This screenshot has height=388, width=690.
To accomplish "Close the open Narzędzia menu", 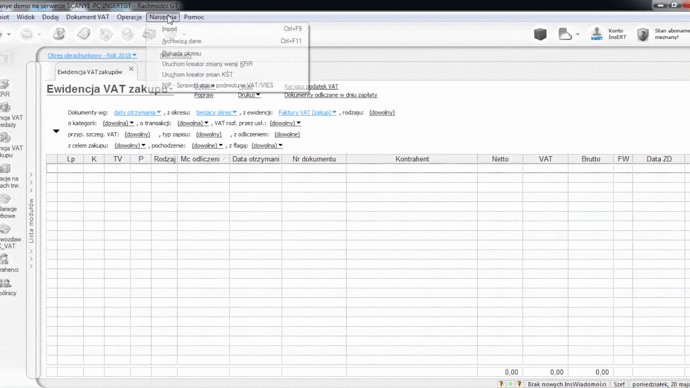I will click(x=162, y=17).
